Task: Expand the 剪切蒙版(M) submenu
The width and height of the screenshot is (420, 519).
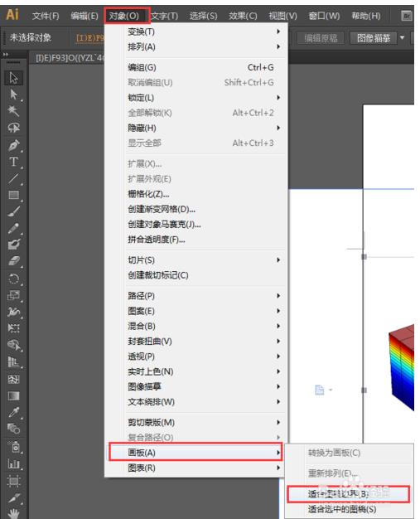Action: click(x=196, y=422)
